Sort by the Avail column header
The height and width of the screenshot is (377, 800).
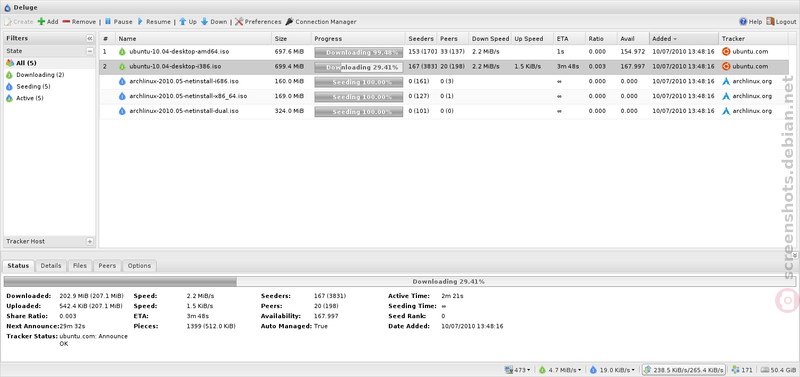[x=633, y=39]
